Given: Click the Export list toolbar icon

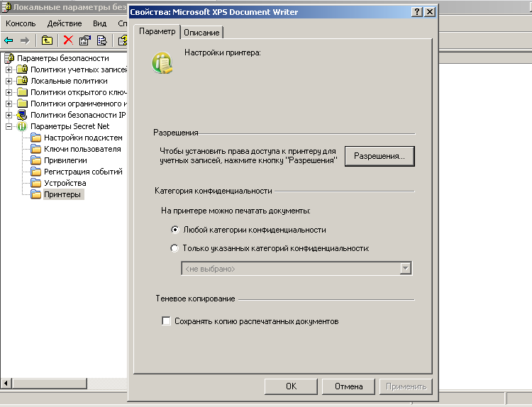Looking at the screenshot, I should 101,40.
